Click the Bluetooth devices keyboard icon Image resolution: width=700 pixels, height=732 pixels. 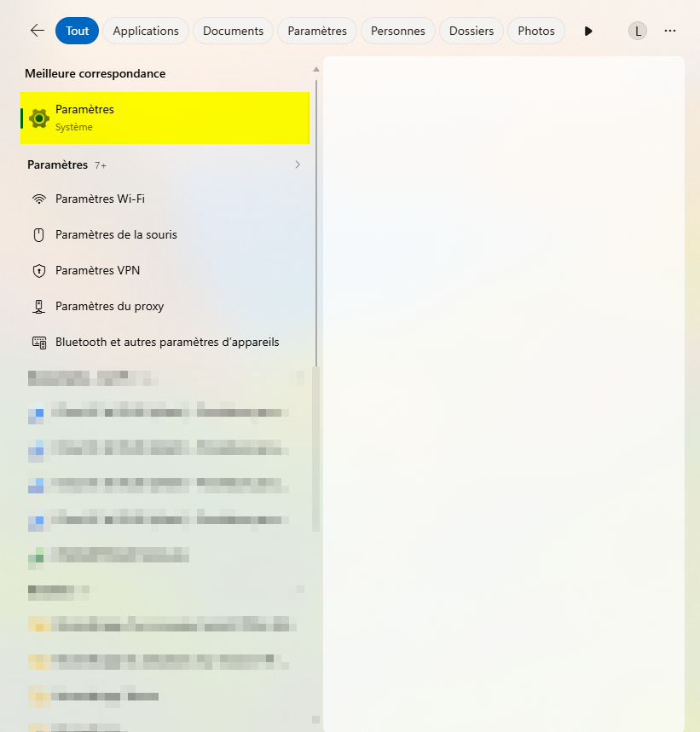pos(39,343)
